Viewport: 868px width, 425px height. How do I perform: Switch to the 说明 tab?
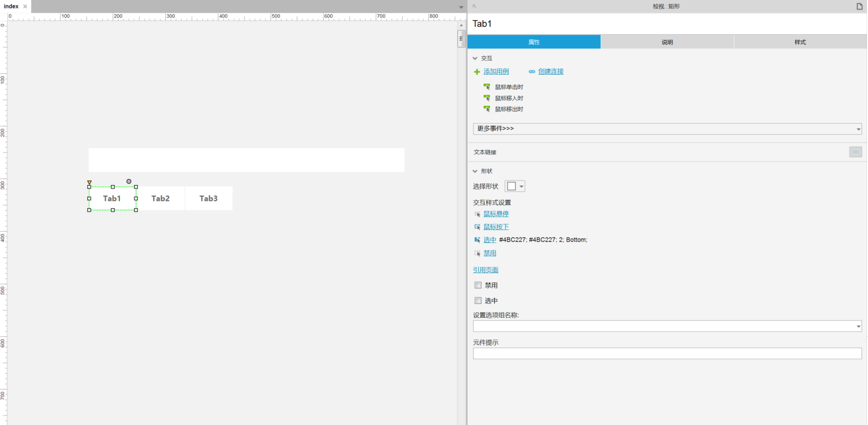pyautogui.click(x=667, y=42)
